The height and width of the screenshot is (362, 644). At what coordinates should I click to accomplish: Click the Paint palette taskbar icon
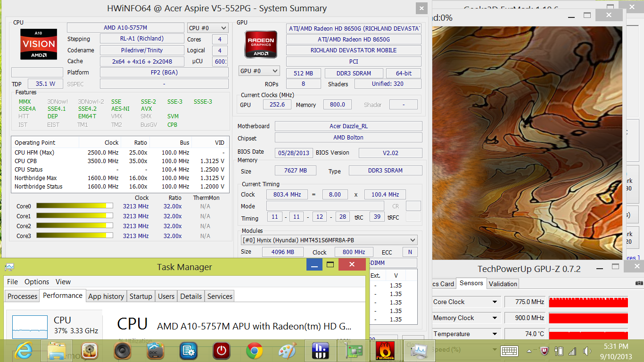click(287, 351)
